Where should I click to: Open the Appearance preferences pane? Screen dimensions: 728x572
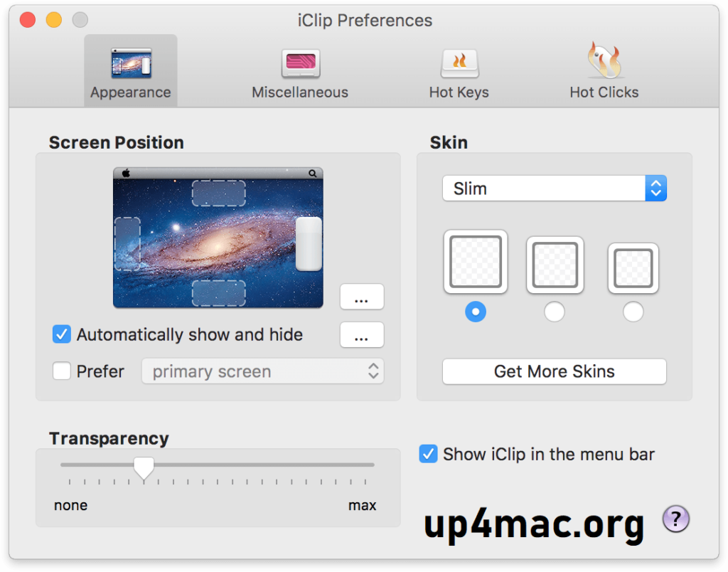point(130,70)
